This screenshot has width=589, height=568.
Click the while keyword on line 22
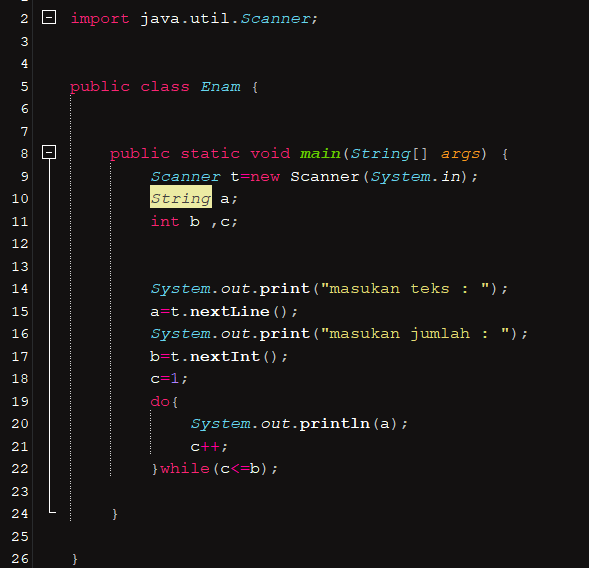pos(185,469)
